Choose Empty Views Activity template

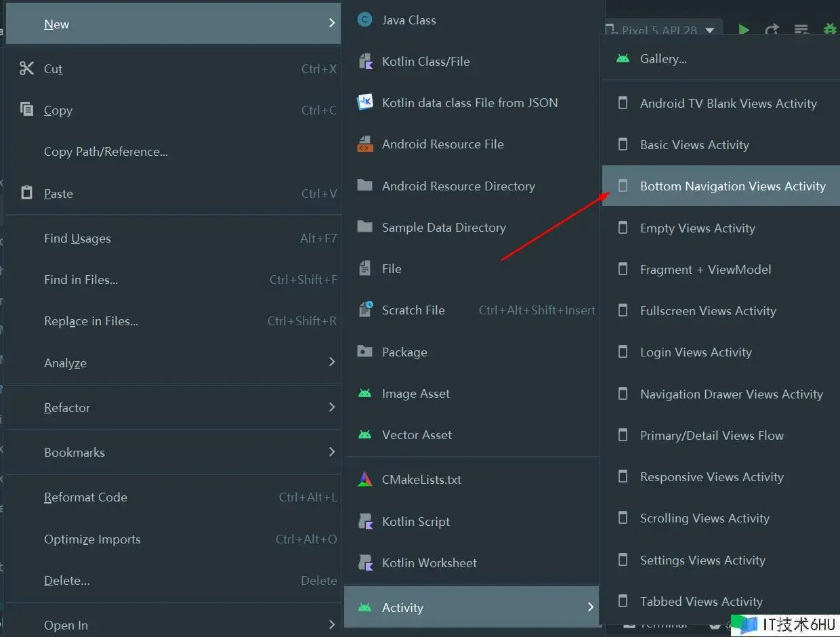[x=697, y=228]
